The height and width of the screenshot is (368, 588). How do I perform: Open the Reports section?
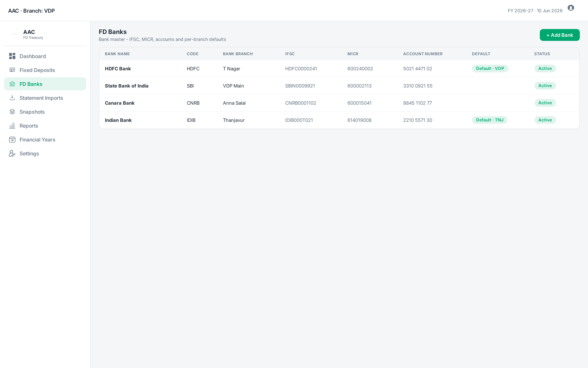45,126
